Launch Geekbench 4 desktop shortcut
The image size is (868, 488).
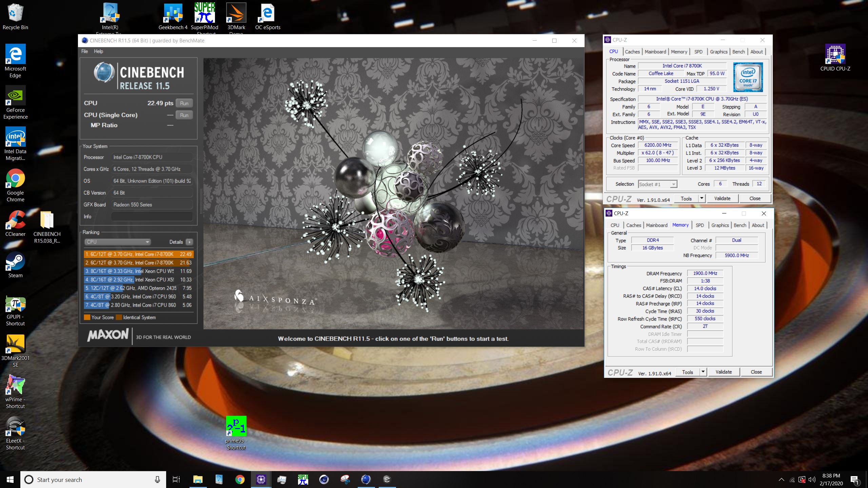coord(173,17)
